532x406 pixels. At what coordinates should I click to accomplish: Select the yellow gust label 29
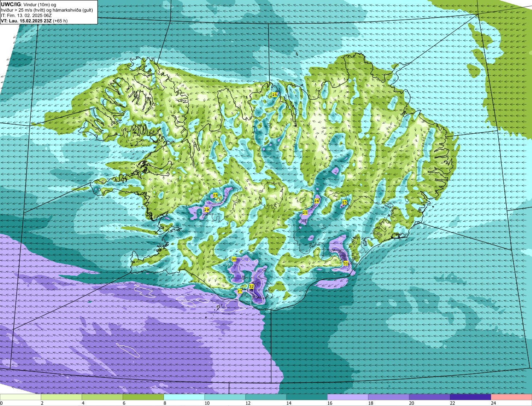tap(207, 210)
